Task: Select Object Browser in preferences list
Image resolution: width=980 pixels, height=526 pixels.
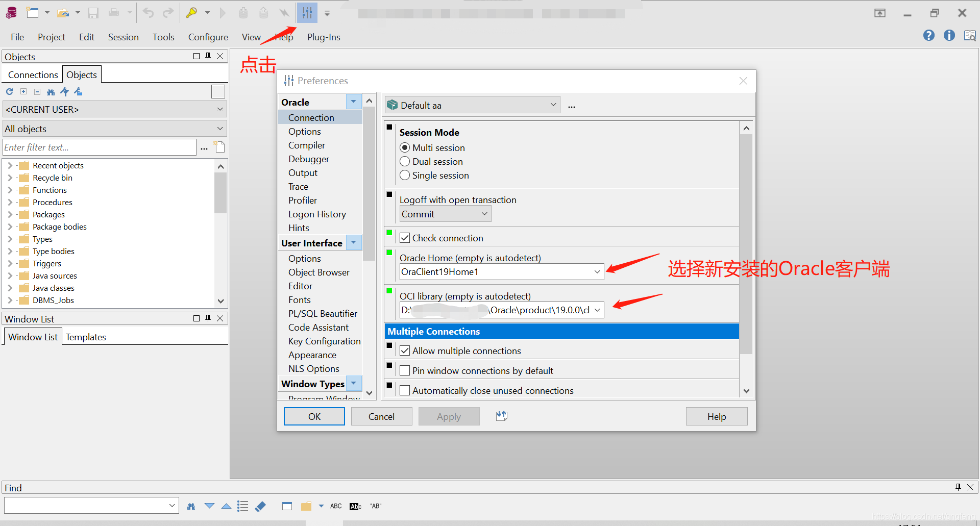Action: click(319, 272)
